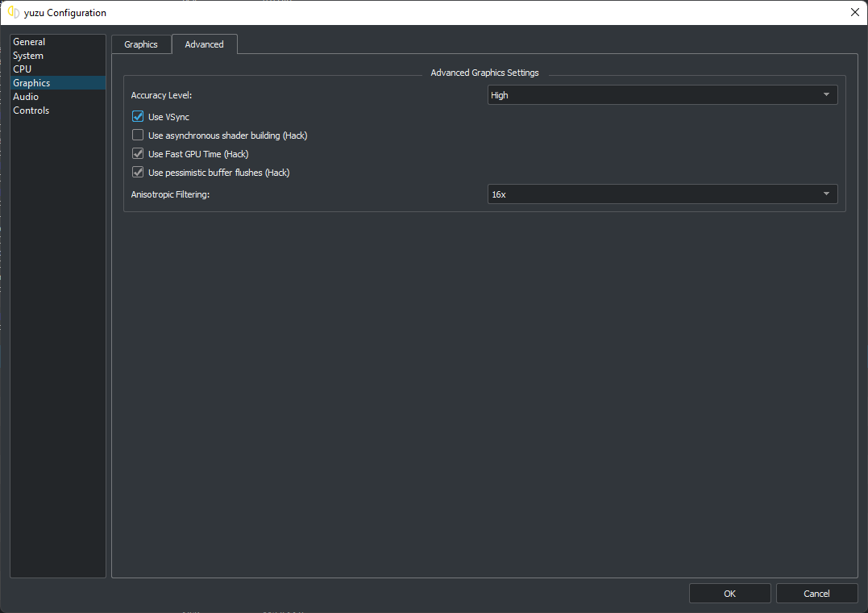Enable asynchronous shader building checkbox
This screenshot has height=613, width=868.
point(138,136)
